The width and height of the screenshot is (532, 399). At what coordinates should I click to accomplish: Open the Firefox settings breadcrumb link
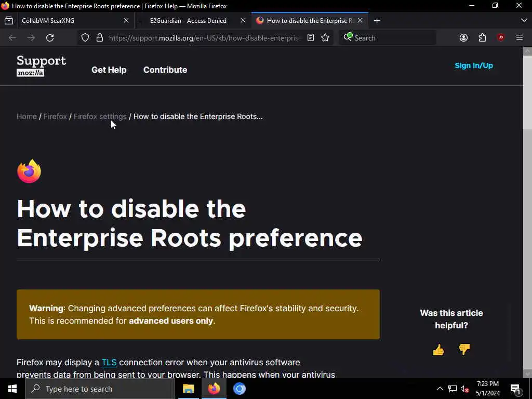[x=100, y=116]
